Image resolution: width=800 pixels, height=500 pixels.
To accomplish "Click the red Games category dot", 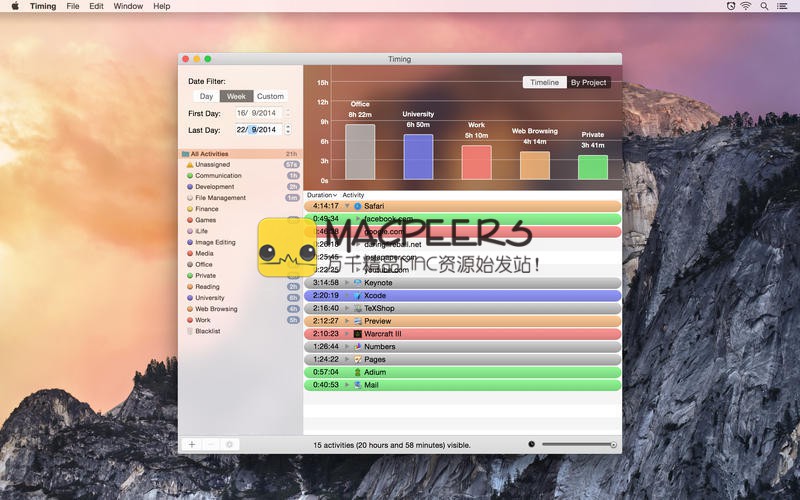I will [190, 220].
